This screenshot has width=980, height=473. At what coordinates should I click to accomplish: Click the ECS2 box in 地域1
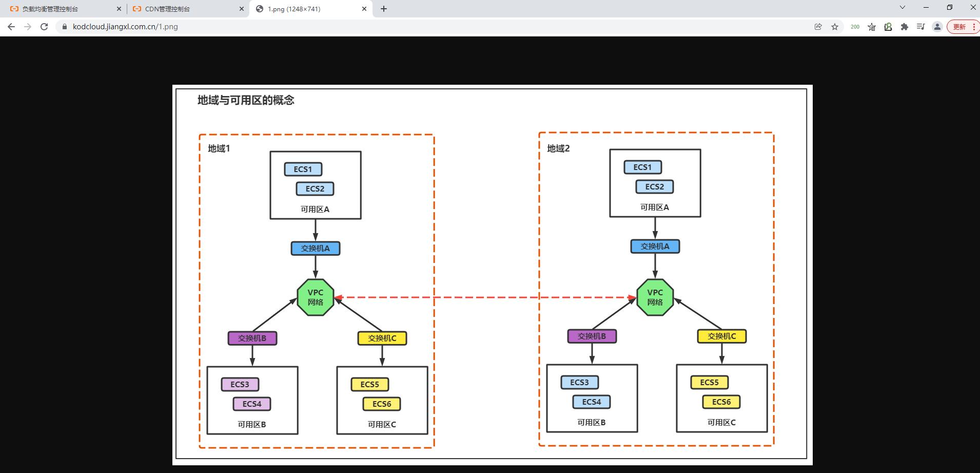(315, 188)
